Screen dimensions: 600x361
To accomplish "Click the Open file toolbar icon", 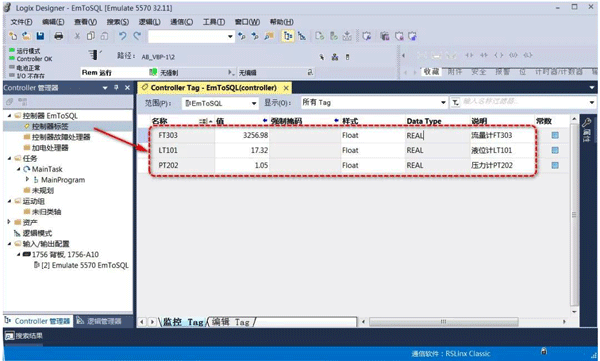I will pos(26,36).
